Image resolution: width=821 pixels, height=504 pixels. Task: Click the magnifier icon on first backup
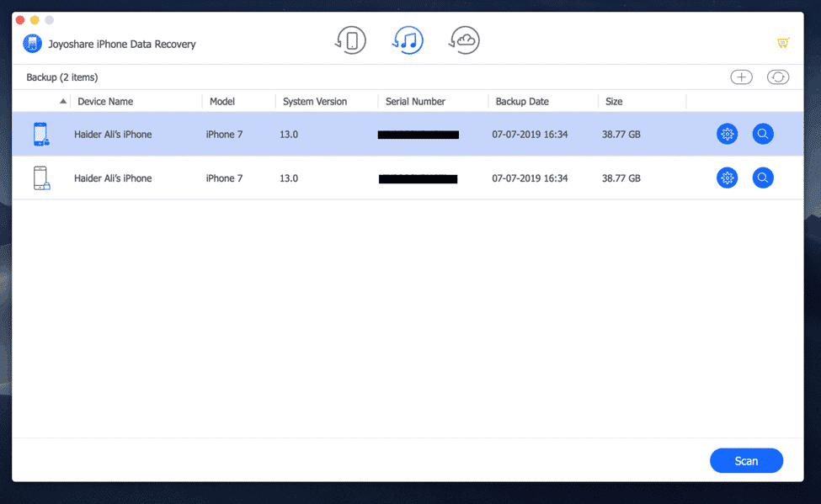click(x=763, y=134)
